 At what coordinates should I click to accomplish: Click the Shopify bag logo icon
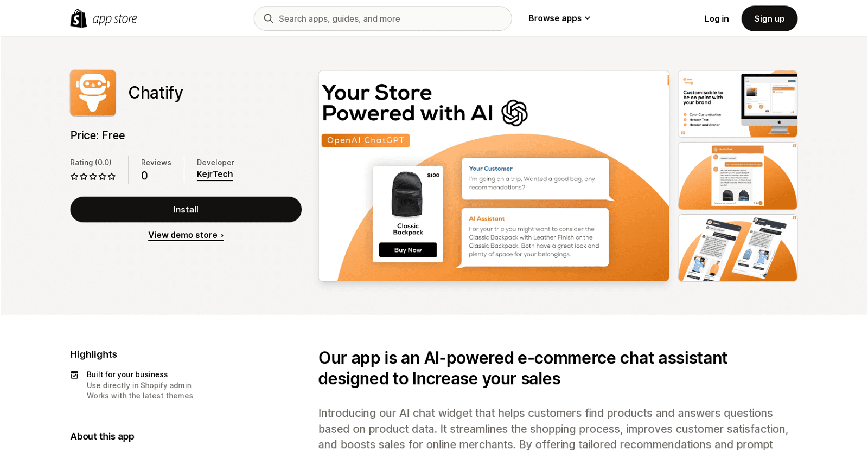(79, 18)
